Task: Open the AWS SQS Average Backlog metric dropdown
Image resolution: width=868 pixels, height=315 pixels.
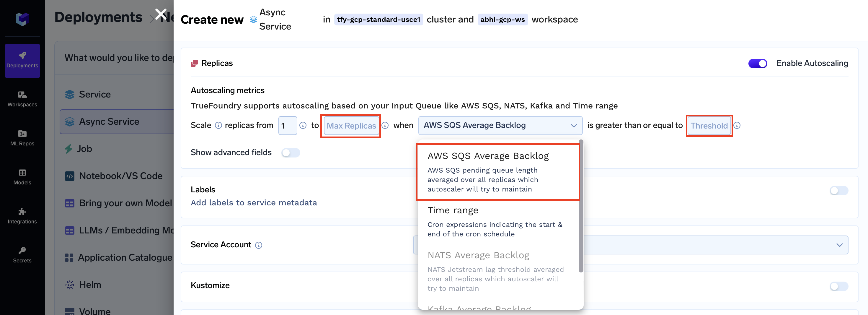Action: click(500, 126)
